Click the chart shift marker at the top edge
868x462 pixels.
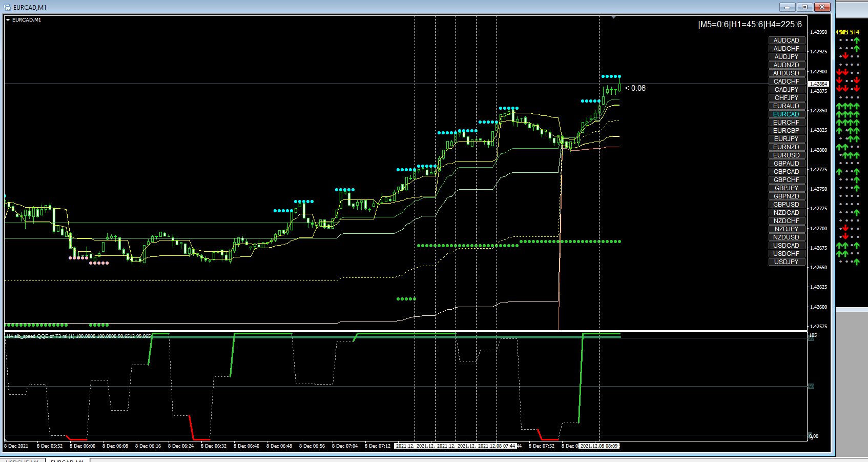tap(613, 17)
